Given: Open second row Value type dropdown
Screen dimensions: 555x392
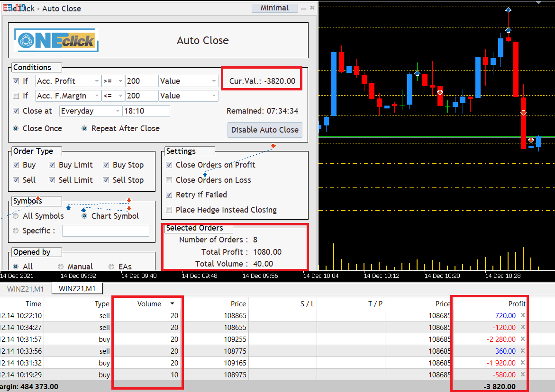Looking at the screenshot, I should click(188, 96).
